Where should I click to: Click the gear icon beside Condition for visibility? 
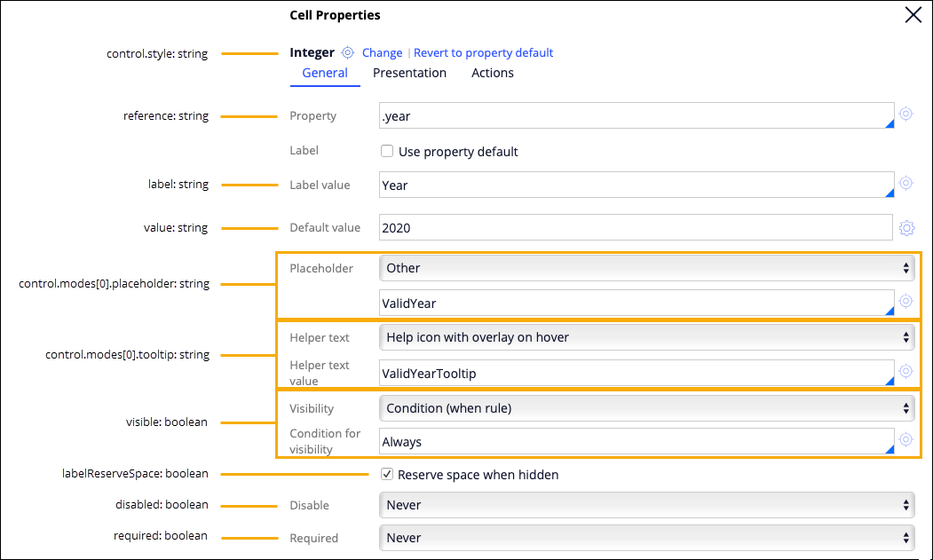tap(905, 439)
